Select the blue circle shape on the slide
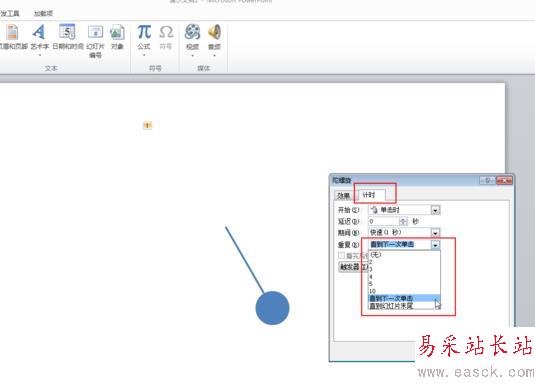535x387 pixels. click(272, 308)
